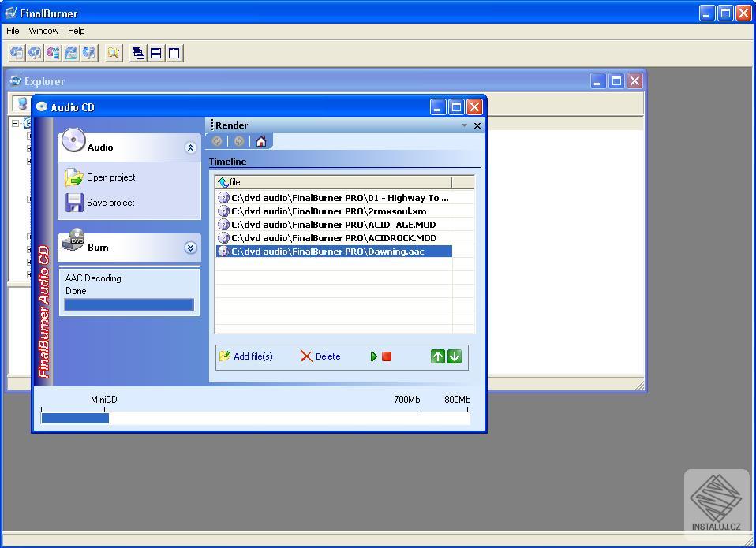Click the computer icon in Explorer window

coord(21,103)
